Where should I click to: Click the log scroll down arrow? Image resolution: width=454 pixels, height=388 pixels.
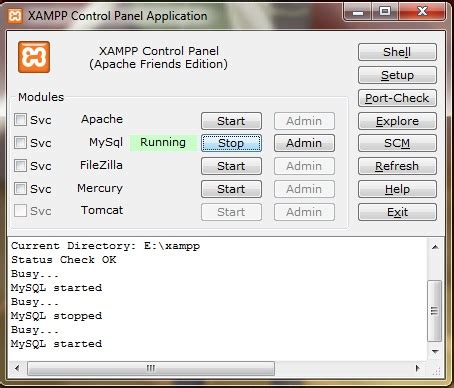tap(435, 352)
